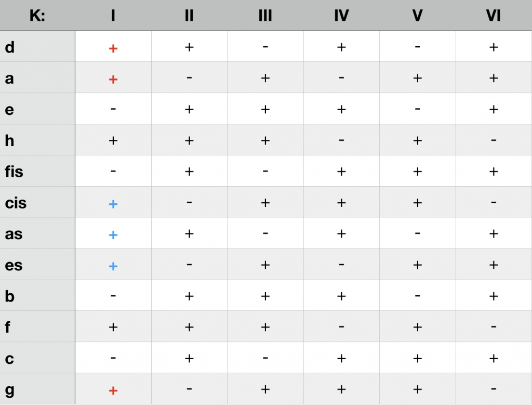
Task: Click the row header fis
Action: click(15, 171)
